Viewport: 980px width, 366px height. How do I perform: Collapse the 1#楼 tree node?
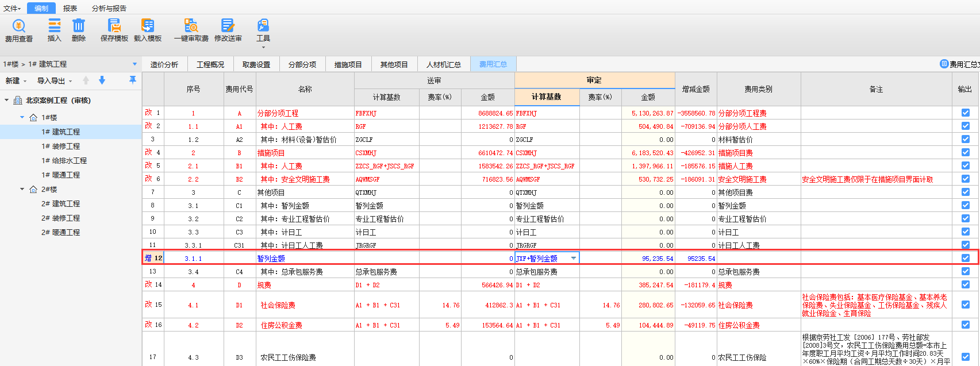pos(22,117)
